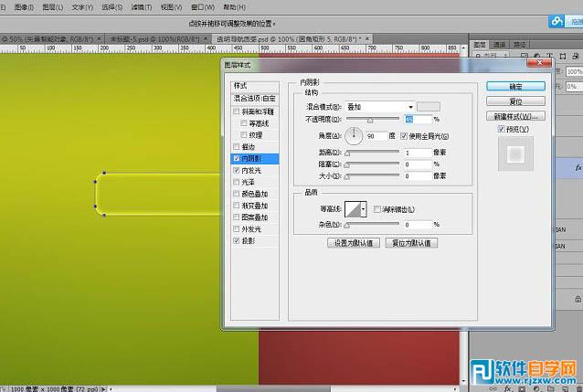Click the style preview thumbnail

pyautogui.click(x=515, y=156)
